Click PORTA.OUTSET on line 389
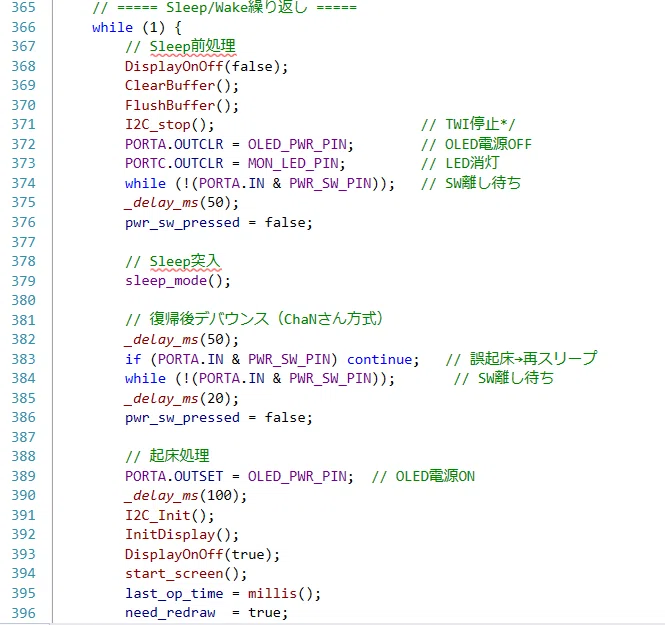The height and width of the screenshot is (625, 665). pos(174,476)
